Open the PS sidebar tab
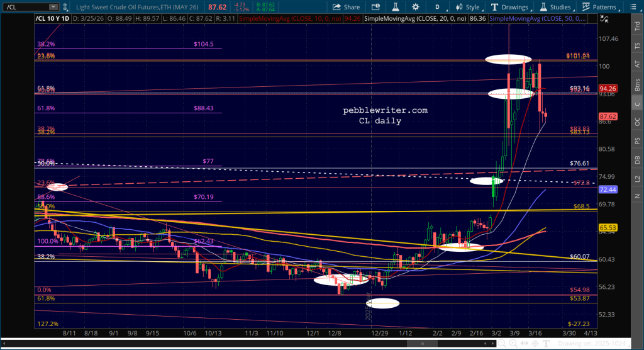Viewport: 644px width, 350px height. pos(637,140)
